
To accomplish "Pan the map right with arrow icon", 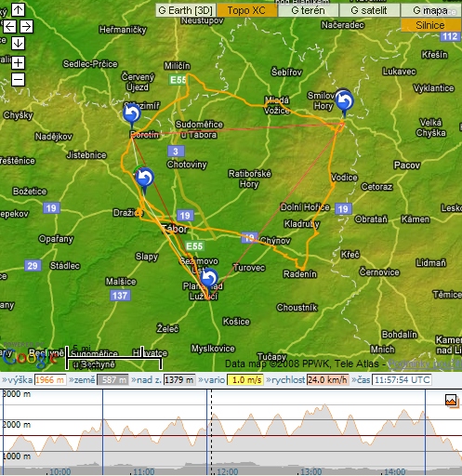I will pos(26,26).
